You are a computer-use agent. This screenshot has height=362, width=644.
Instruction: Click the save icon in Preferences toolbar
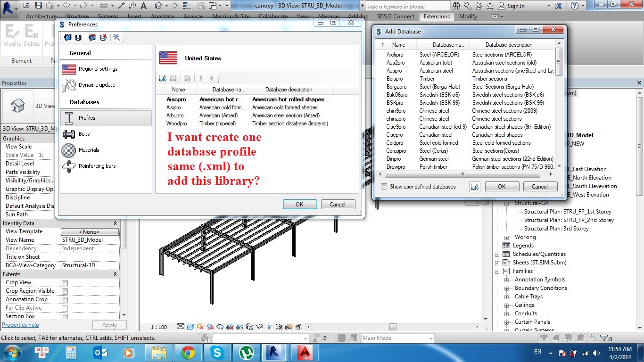coord(78,37)
